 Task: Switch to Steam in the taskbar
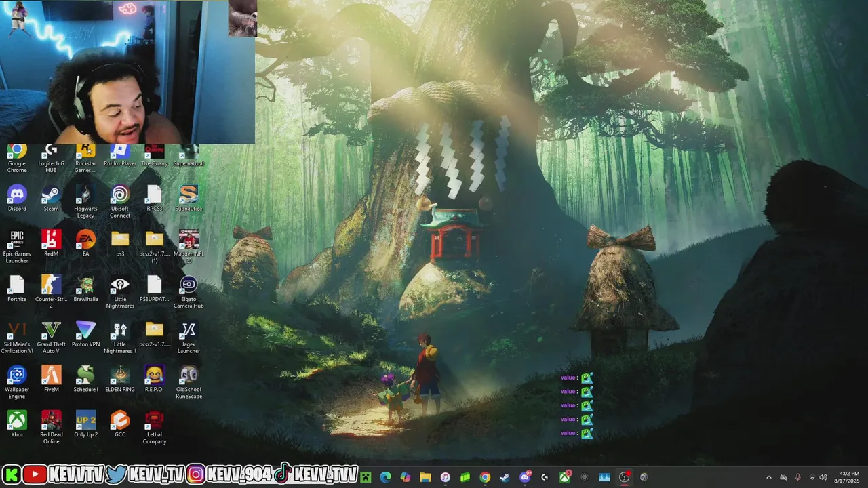(x=505, y=477)
